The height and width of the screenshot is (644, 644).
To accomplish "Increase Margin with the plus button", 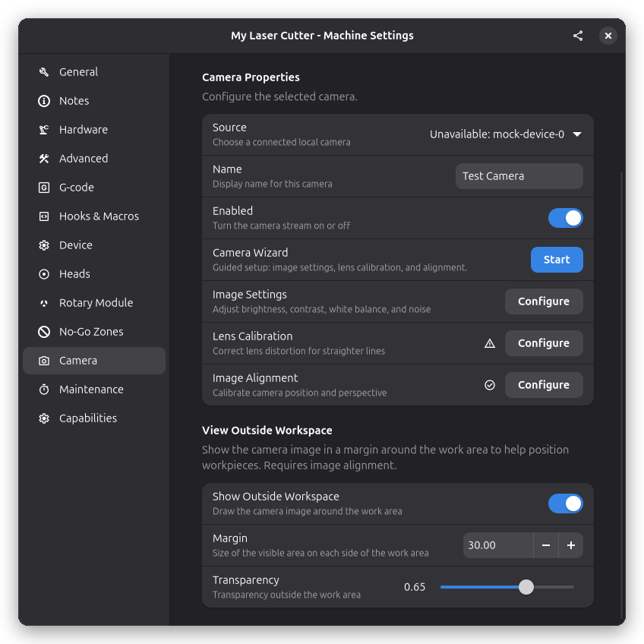I will 571,545.
